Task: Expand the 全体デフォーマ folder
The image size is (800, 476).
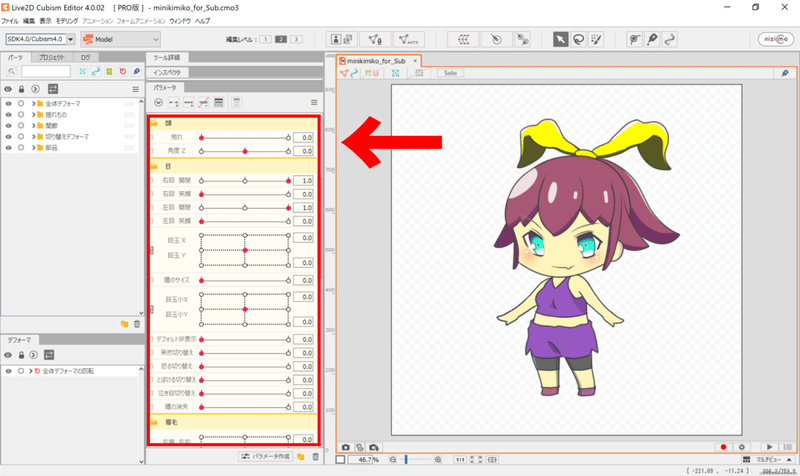Action: [33, 104]
